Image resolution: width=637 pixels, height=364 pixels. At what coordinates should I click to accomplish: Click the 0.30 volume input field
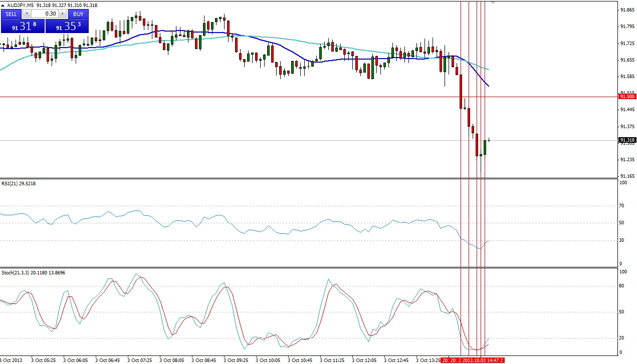[45, 14]
